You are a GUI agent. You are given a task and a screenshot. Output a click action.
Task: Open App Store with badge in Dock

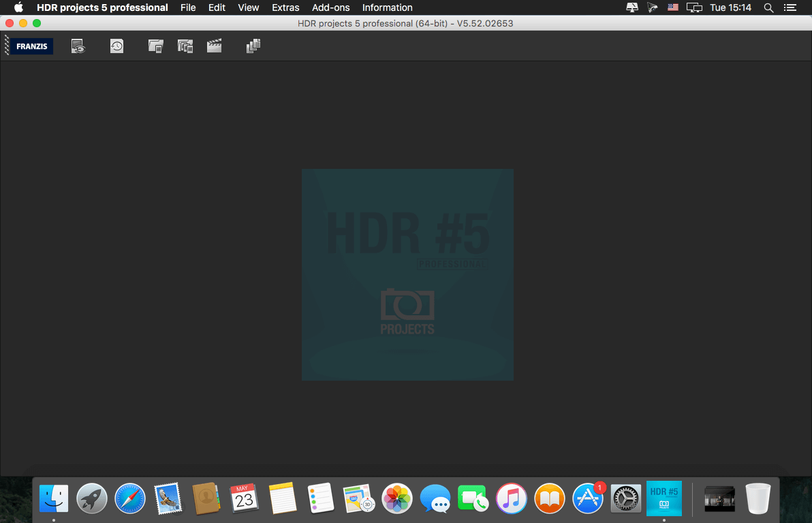588,498
